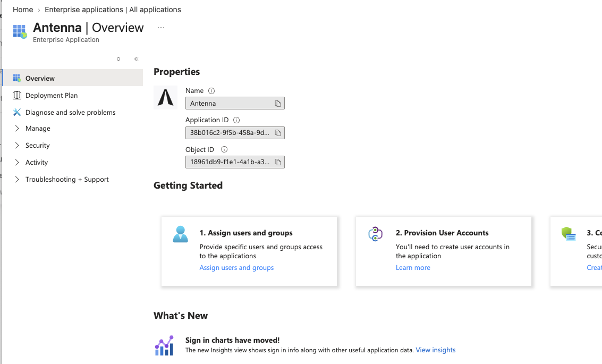Click the 'Properties' heading

(x=176, y=72)
